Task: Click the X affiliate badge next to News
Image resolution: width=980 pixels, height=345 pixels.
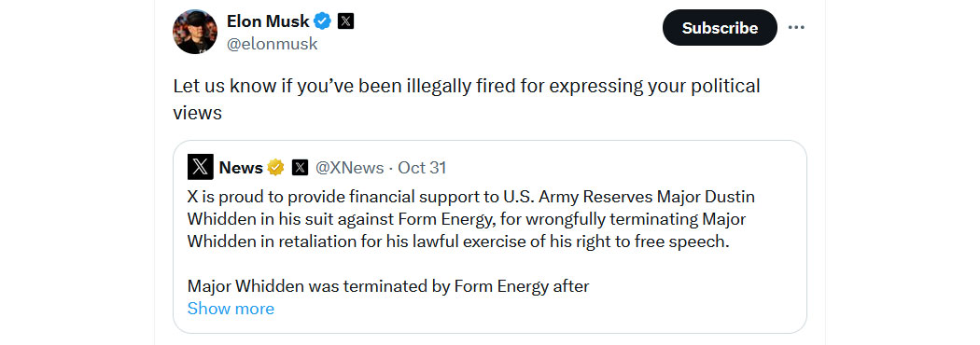Action: point(300,167)
